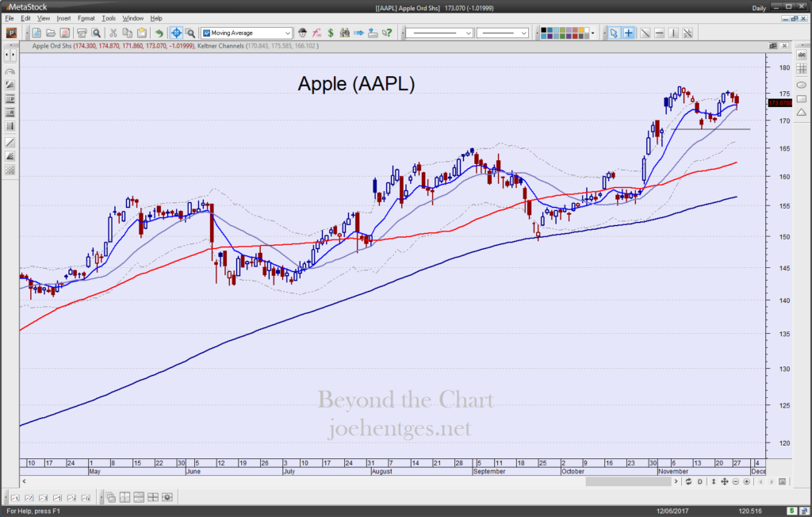Open the Edit menu
Image resolution: width=812 pixels, height=517 pixels.
tap(25, 18)
